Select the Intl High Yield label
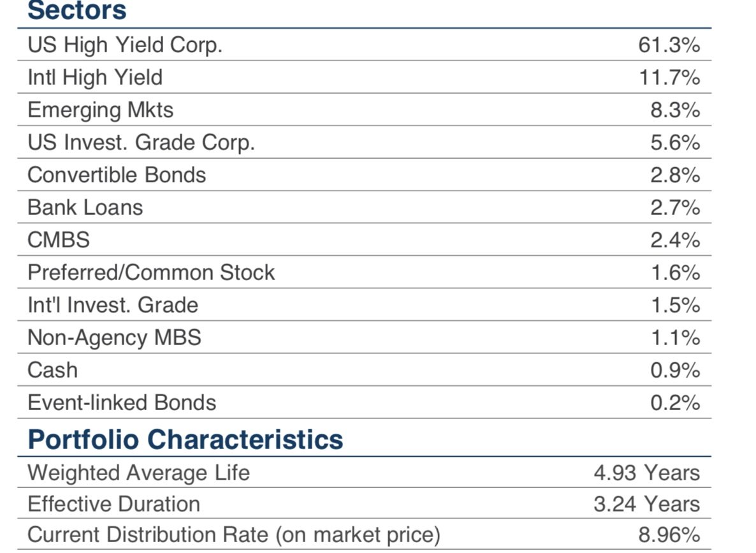This screenshot has width=756, height=553. 95,77
